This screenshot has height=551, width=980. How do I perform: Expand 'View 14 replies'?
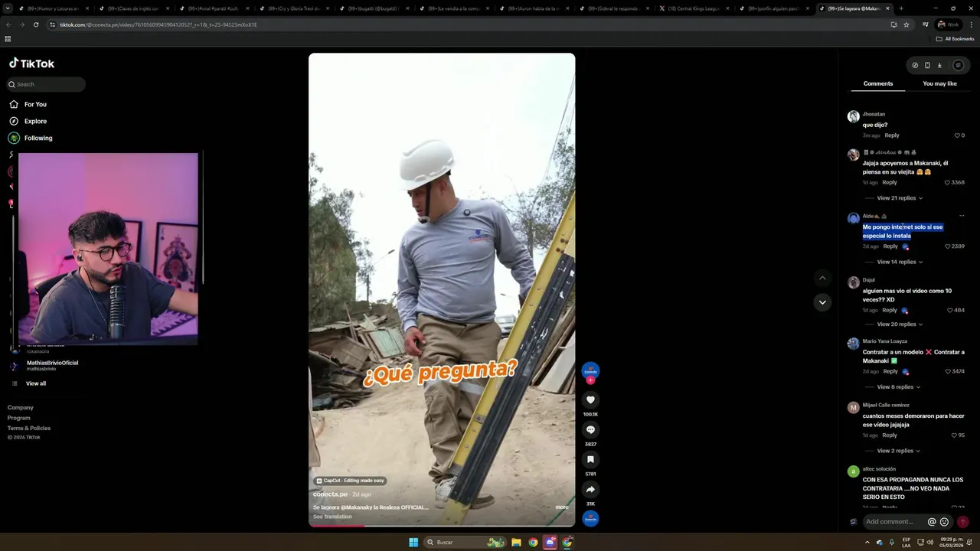[x=900, y=262]
